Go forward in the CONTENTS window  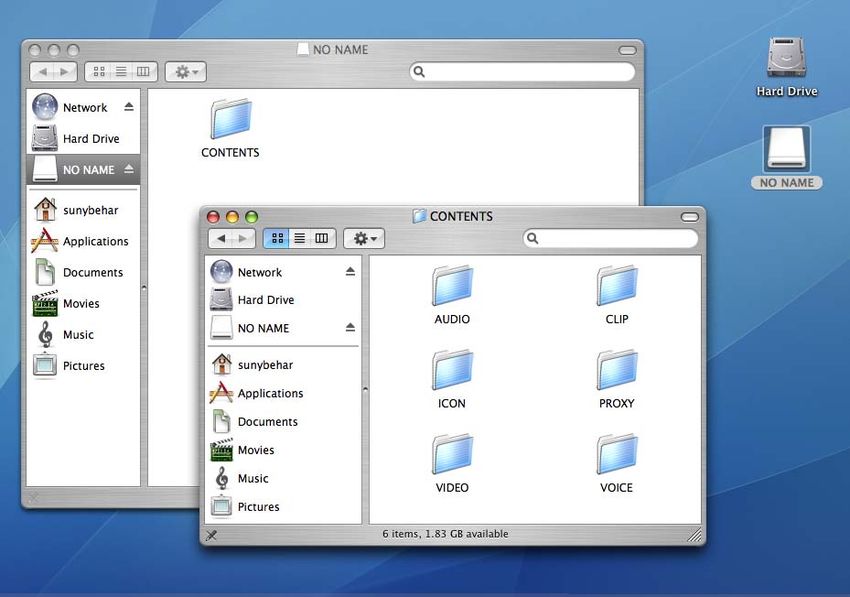[243, 238]
